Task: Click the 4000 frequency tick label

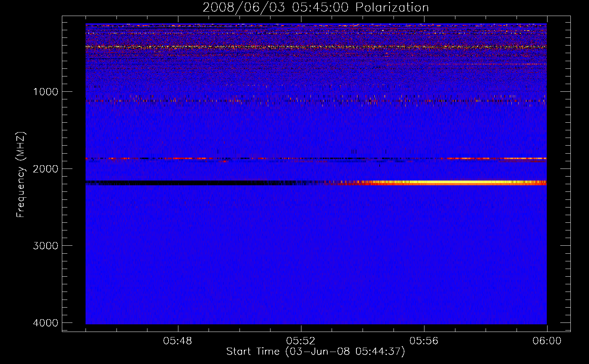Action: [46, 323]
